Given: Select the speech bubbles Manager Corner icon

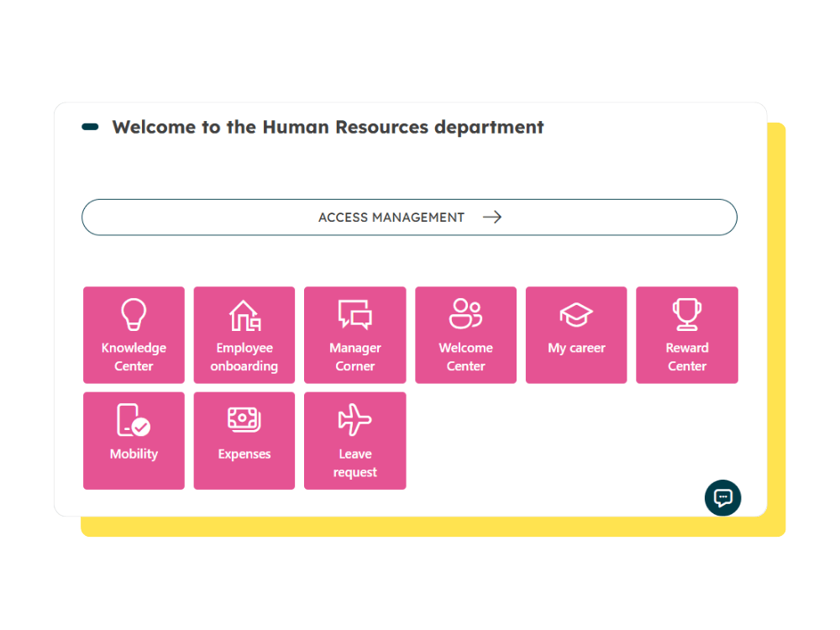Looking at the screenshot, I should coord(354,315).
